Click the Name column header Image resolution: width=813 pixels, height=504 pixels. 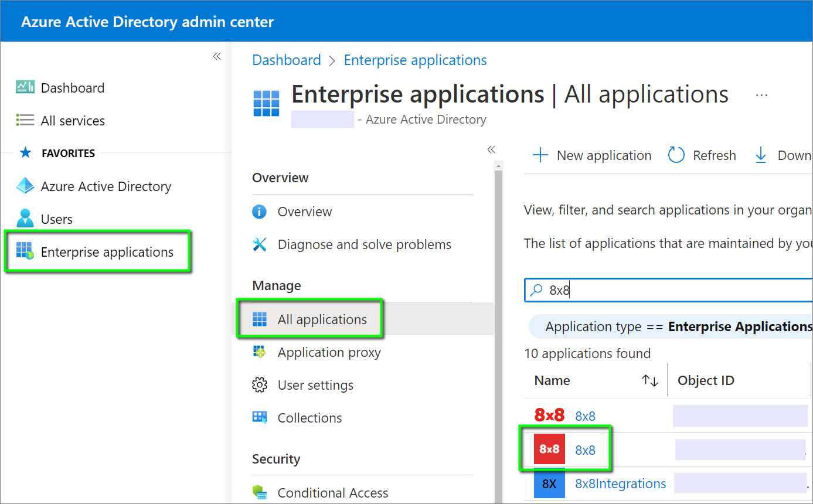coord(552,380)
